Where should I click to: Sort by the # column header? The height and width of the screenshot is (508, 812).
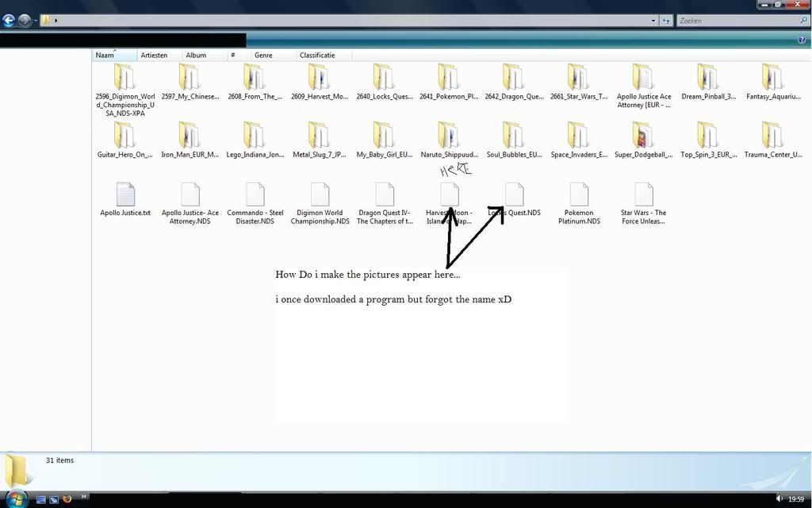click(x=239, y=55)
